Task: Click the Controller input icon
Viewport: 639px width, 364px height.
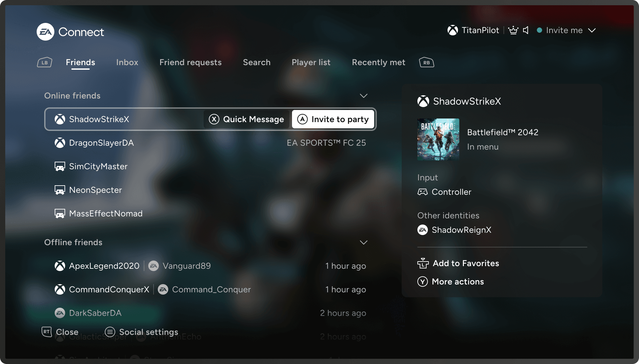Action: (x=423, y=192)
